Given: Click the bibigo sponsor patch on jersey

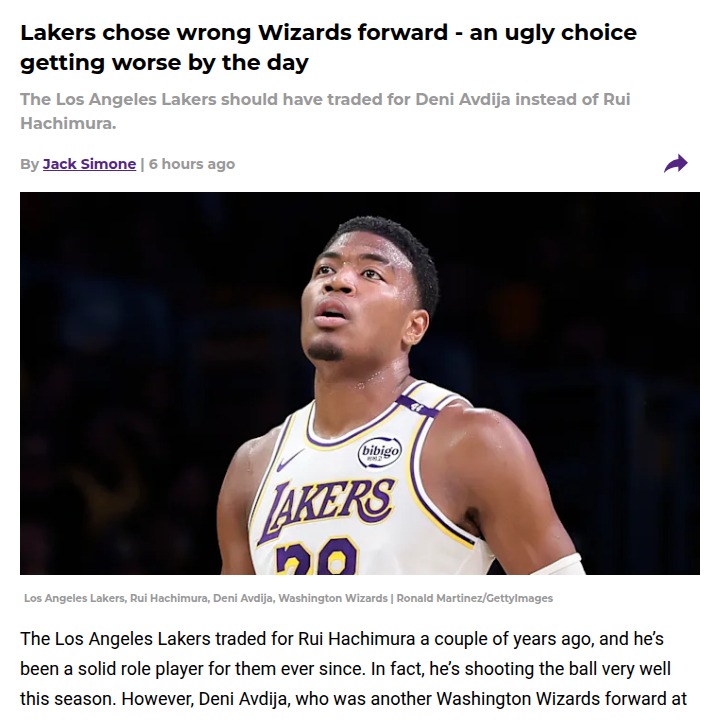Looking at the screenshot, I should 379,453.
